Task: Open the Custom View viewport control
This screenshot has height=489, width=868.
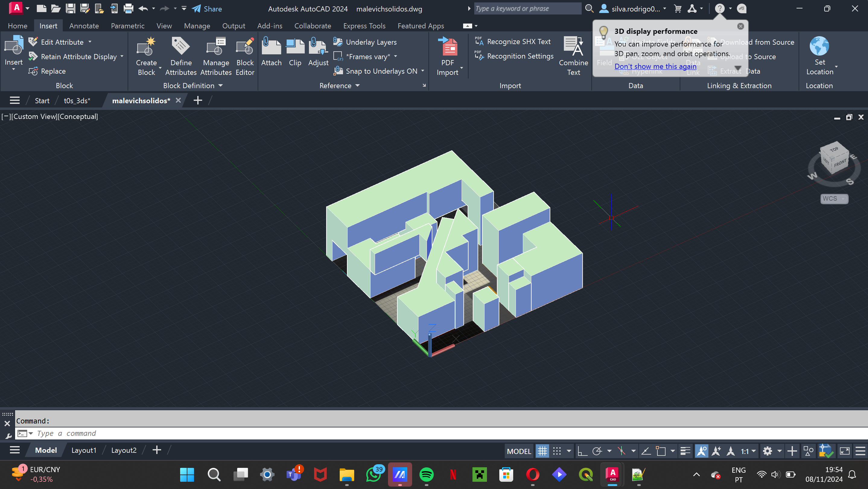Action: point(34,116)
